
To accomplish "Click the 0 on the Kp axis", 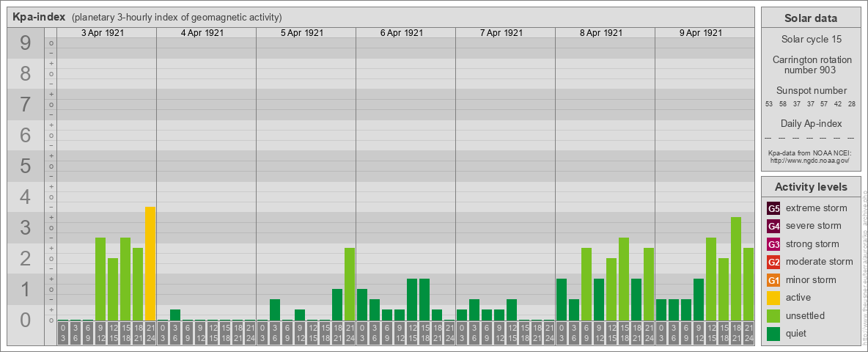I will 25,320.
